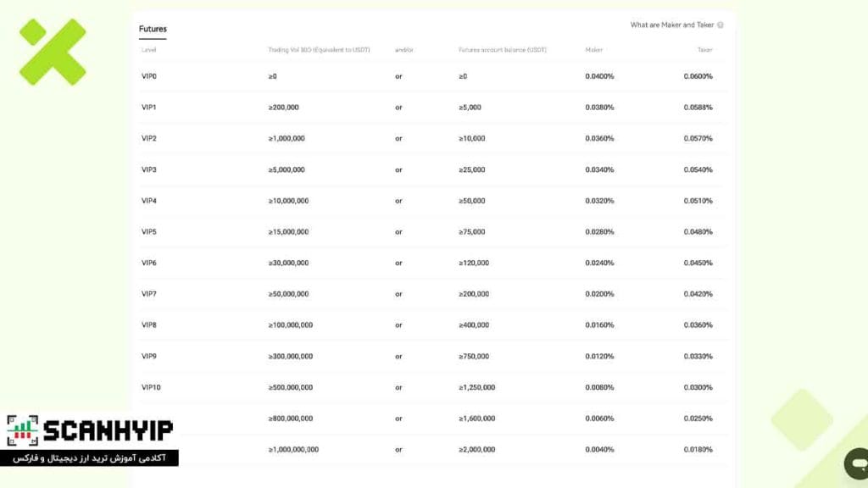The image size is (868, 488).
Task: Click the ScanHYIP brand name text
Action: 108,431
